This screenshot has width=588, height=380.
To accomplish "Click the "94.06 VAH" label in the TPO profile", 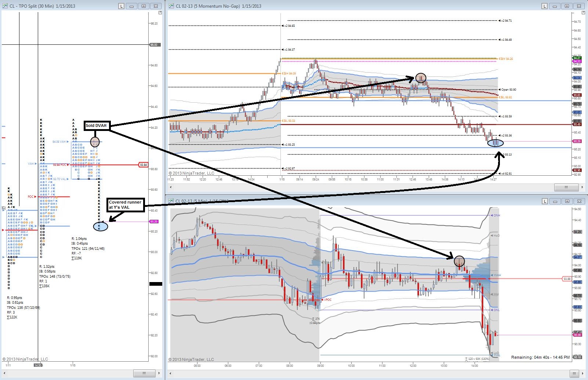I will click(x=60, y=142).
